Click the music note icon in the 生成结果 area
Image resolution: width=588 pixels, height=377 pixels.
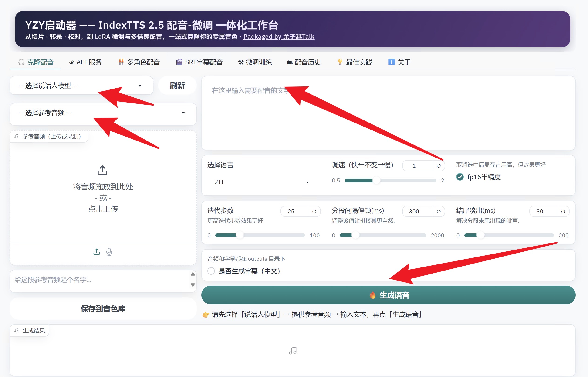[x=293, y=351]
